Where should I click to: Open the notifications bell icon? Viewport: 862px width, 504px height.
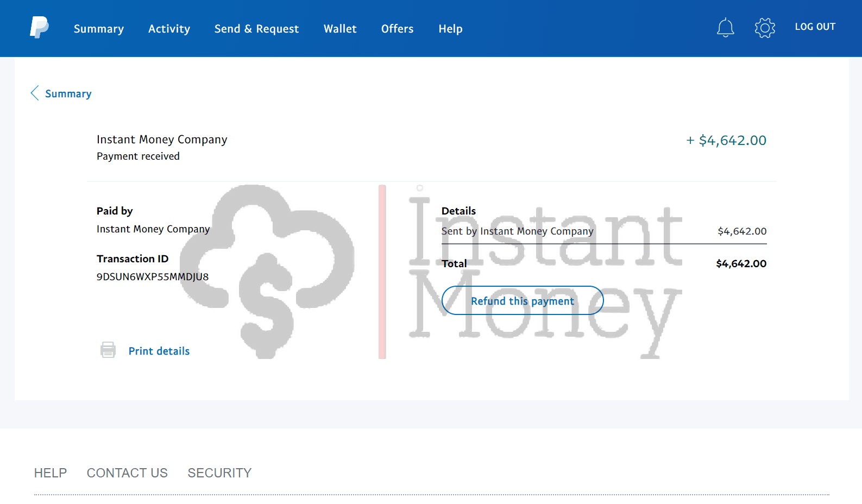[x=725, y=27]
